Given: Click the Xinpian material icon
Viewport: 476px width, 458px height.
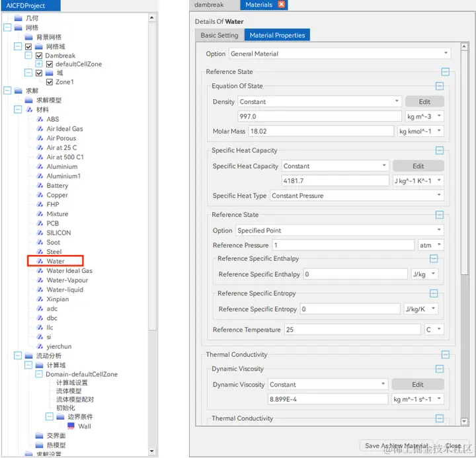Looking at the screenshot, I should (40, 299).
